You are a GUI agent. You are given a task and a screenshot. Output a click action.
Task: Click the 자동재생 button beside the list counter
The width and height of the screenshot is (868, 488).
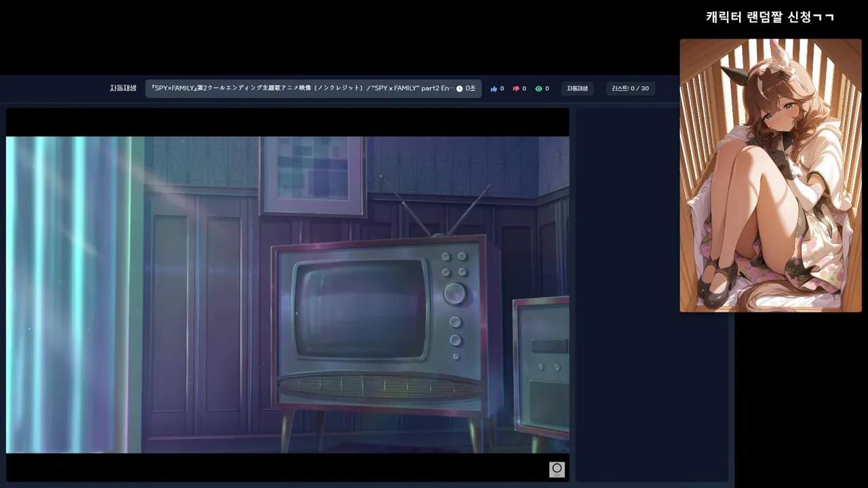578,89
